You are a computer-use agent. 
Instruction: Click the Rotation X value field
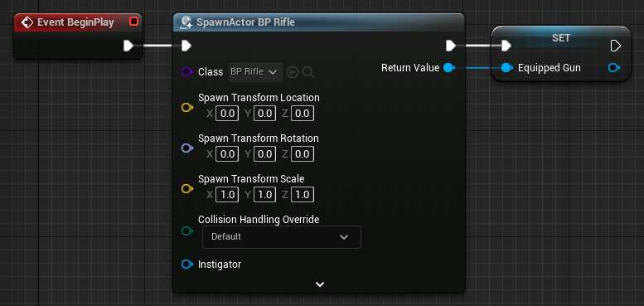(x=227, y=154)
